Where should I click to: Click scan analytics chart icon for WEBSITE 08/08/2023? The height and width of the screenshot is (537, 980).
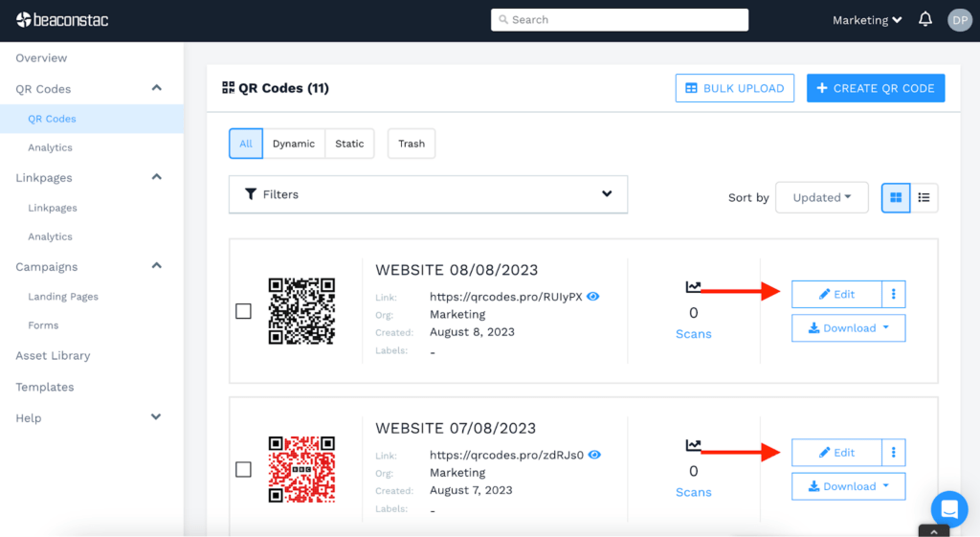[x=693, y=287]
